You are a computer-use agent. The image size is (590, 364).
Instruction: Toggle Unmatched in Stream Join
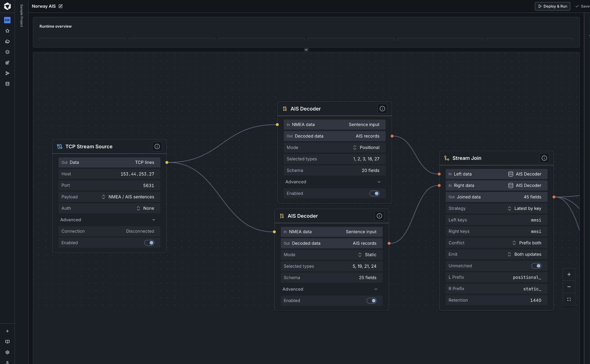[536, 266]
